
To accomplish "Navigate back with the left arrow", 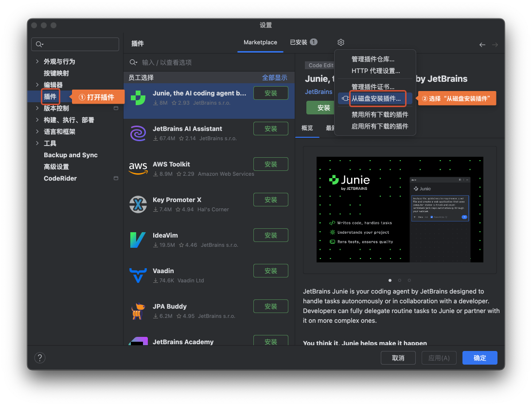I will click(x=482, y=45).
